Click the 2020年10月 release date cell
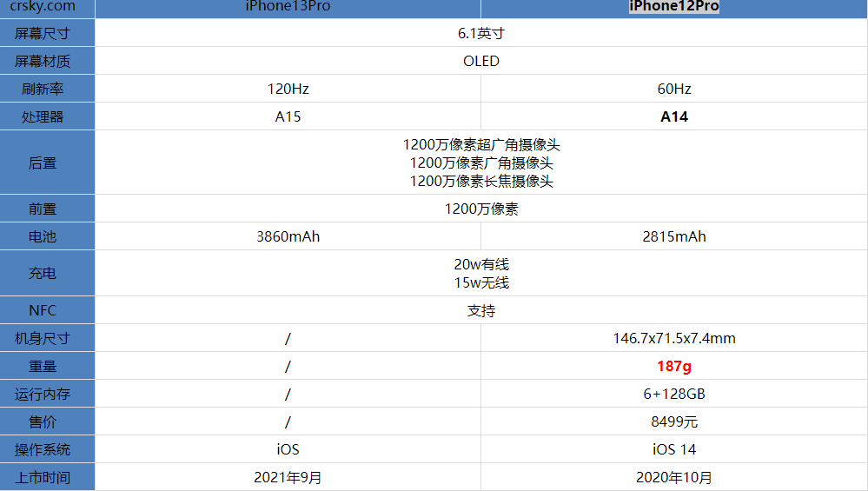Image resolution: width=868 pixels, height=491 pixels. pyautogui.click(x=674, y=477)
